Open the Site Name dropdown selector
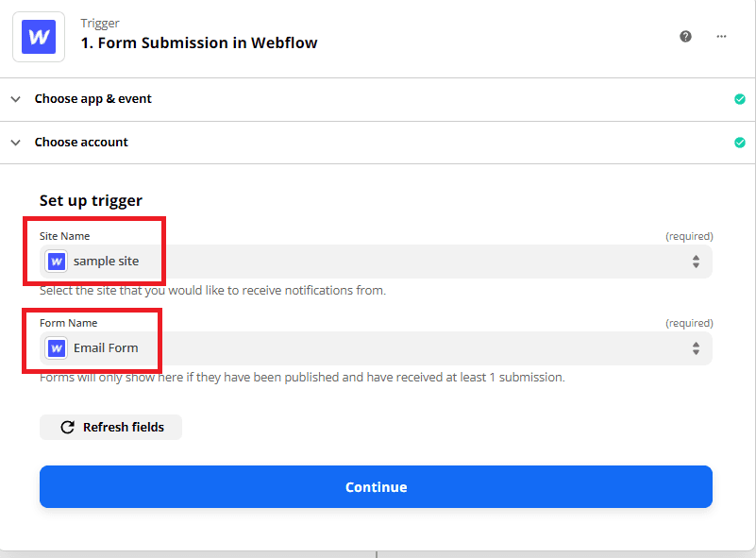756x558 pixels. click(x=696, y=262)
